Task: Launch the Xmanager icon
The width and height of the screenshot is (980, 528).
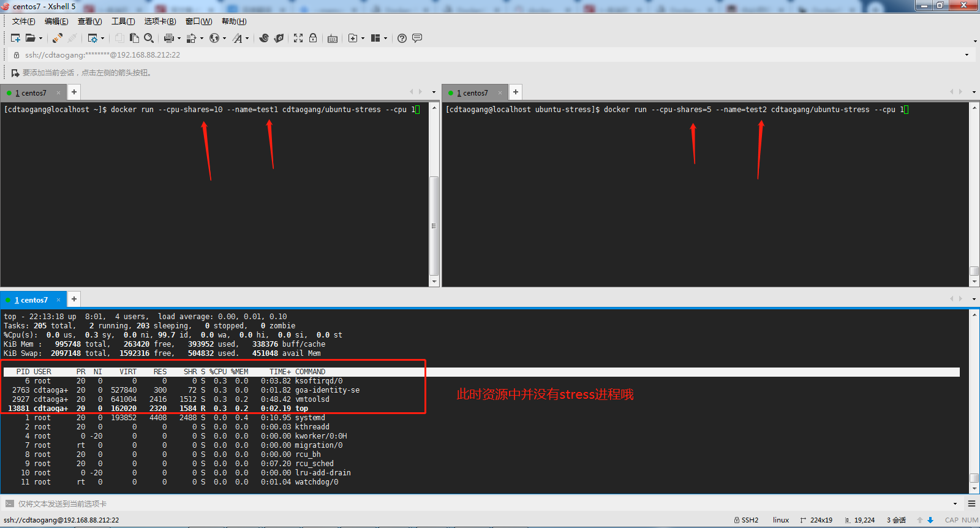Action: click(x=279, y=38)
